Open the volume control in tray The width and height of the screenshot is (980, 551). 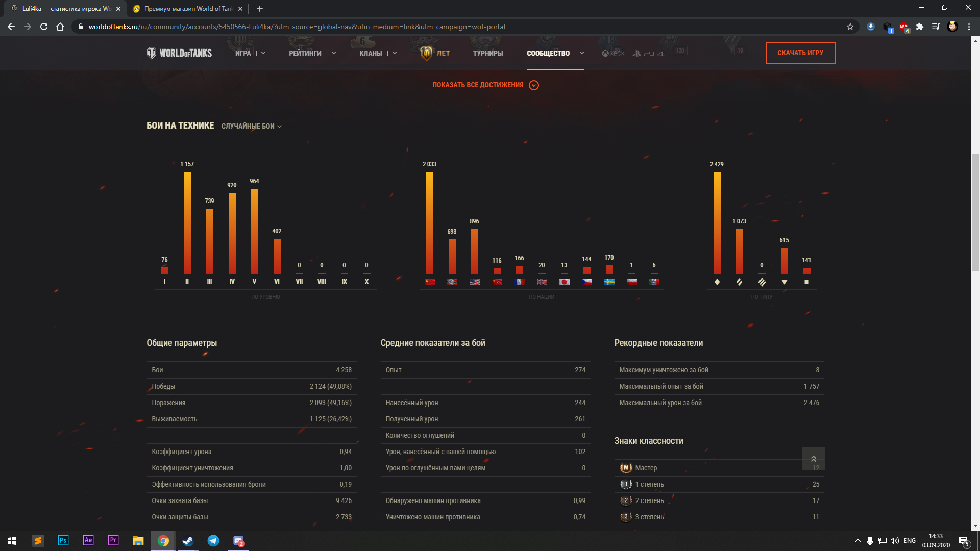pos(895,541)
